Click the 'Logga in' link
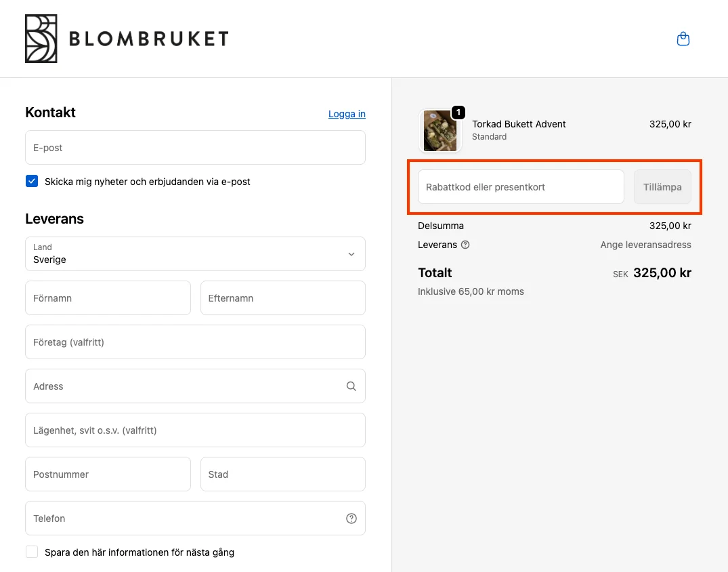This screenshot has width=728, height=572. 347,114
